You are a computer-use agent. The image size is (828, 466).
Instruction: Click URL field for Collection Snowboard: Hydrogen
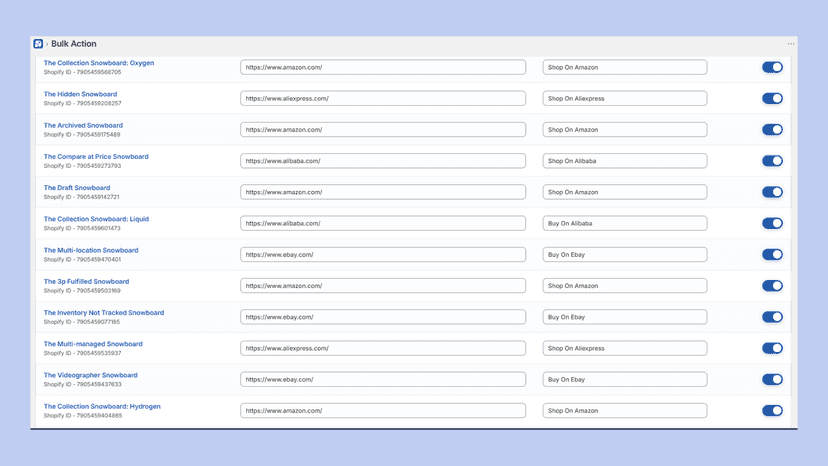[383, 410]
